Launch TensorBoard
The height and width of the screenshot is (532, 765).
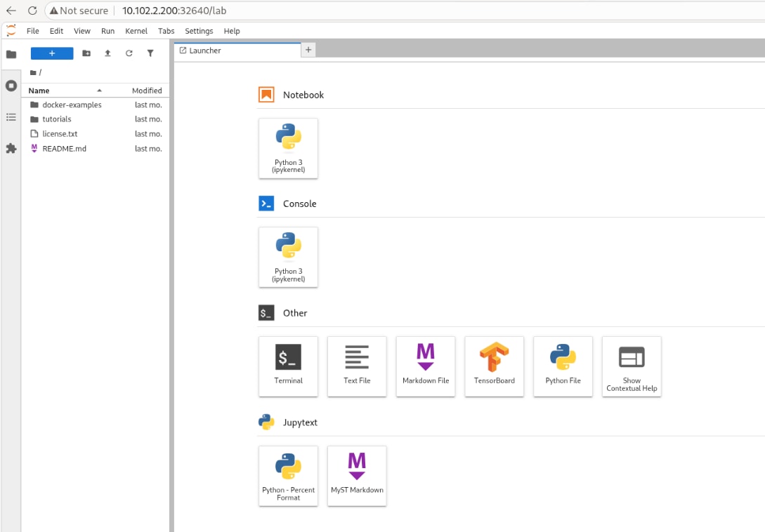[495, 366]
